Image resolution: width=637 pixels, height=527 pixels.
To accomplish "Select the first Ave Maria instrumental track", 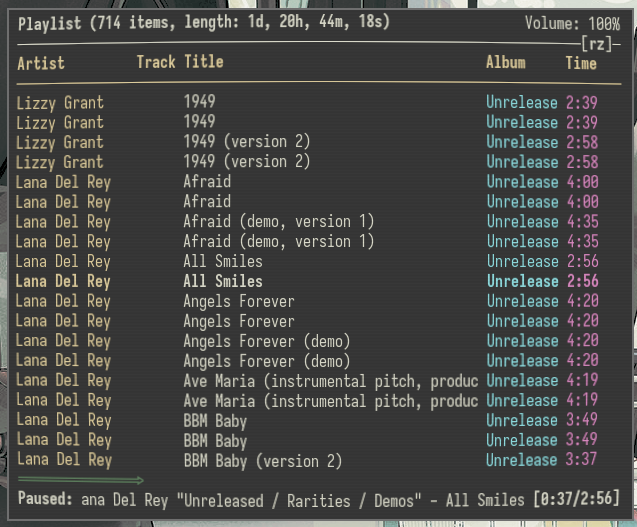I will 331,382.
